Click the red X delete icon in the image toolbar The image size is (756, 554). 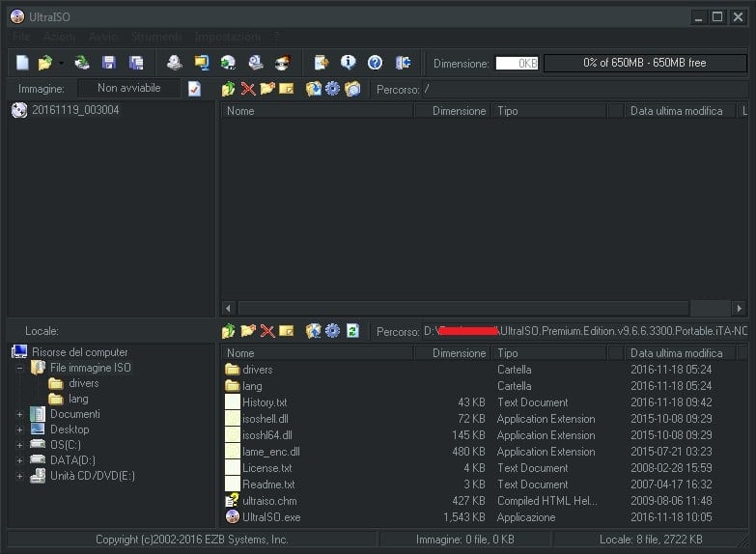pos(248,89)
